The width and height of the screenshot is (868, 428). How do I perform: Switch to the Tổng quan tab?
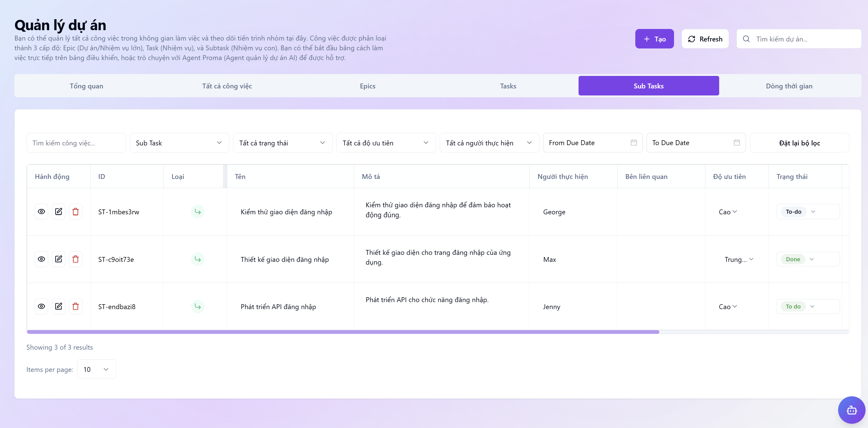pyautogui.click(x=86, y=86)
